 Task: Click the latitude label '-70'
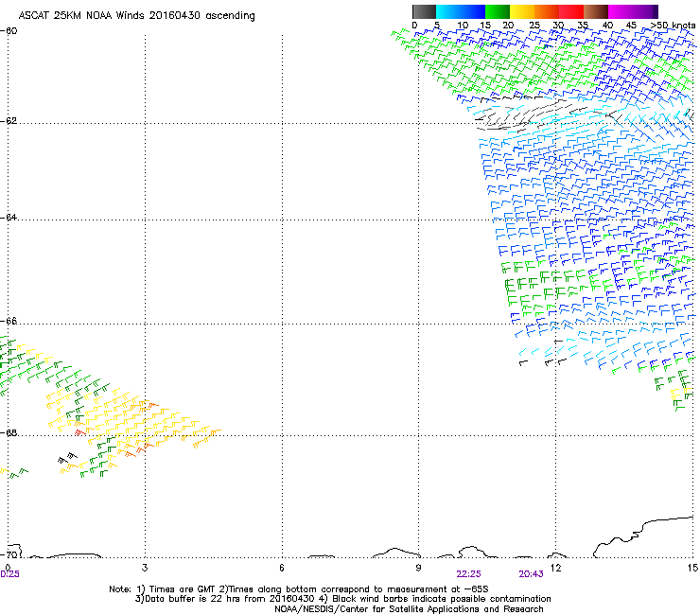pyautogui.click(x=9, y=554)
